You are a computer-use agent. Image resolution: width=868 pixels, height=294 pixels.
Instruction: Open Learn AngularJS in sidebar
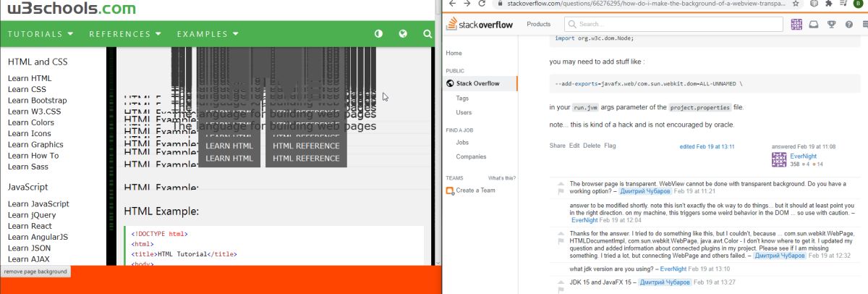coord(38,237)
